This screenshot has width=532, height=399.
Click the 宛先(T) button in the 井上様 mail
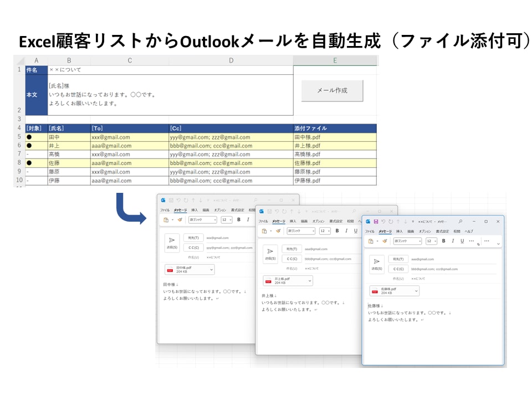coord(292,249)
